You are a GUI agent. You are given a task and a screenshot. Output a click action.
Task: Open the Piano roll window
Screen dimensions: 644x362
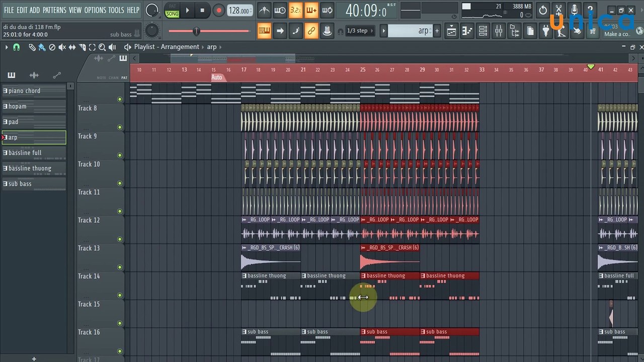[467, 31]
